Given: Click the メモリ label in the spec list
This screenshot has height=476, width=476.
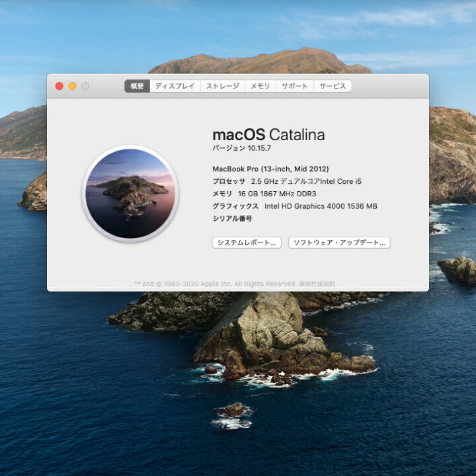Looking at the screenshot, I should 222,194.
